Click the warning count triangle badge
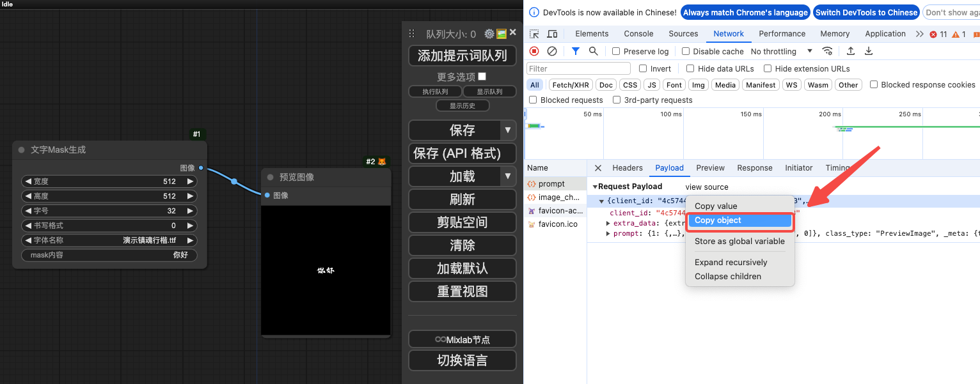 pos(959,34)
